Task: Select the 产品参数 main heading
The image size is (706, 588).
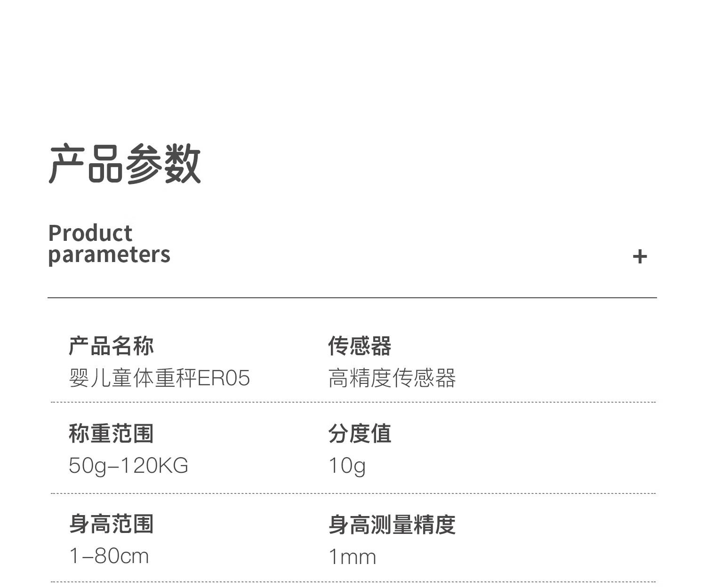Action: [x=125, y=164]
